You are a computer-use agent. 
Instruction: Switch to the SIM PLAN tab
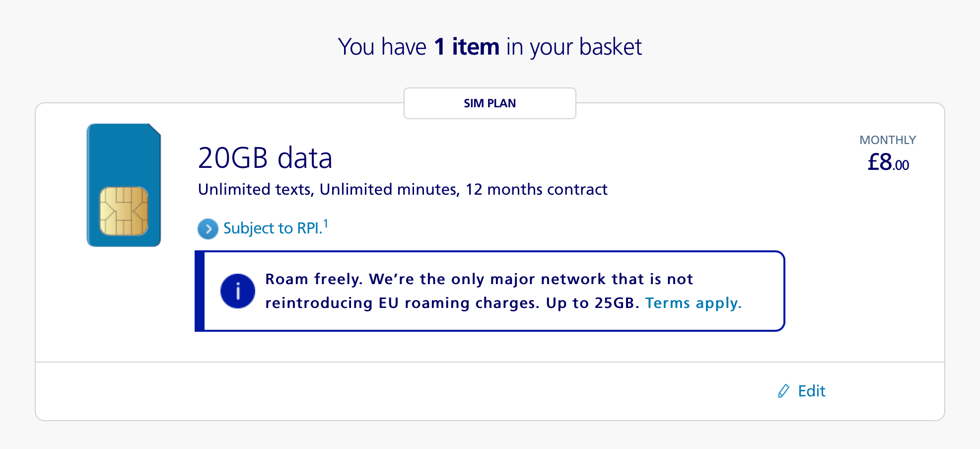[490, 103]
